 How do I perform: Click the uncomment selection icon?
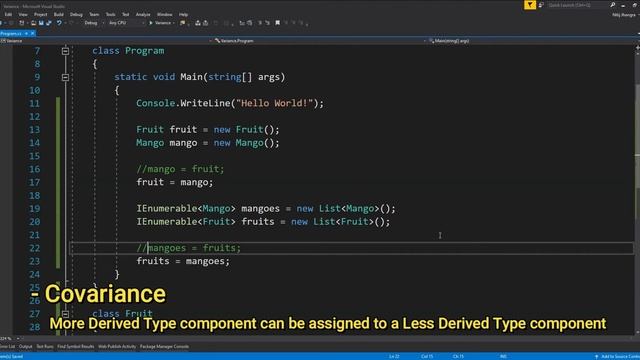268,23
